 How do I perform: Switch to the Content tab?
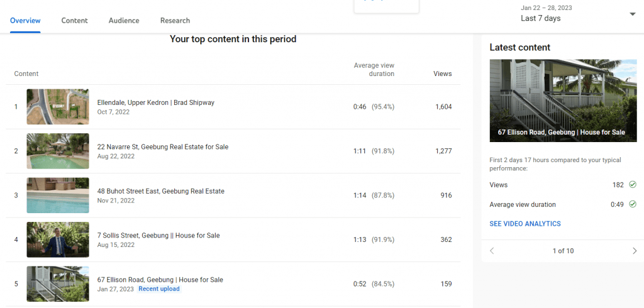[74, 21]
